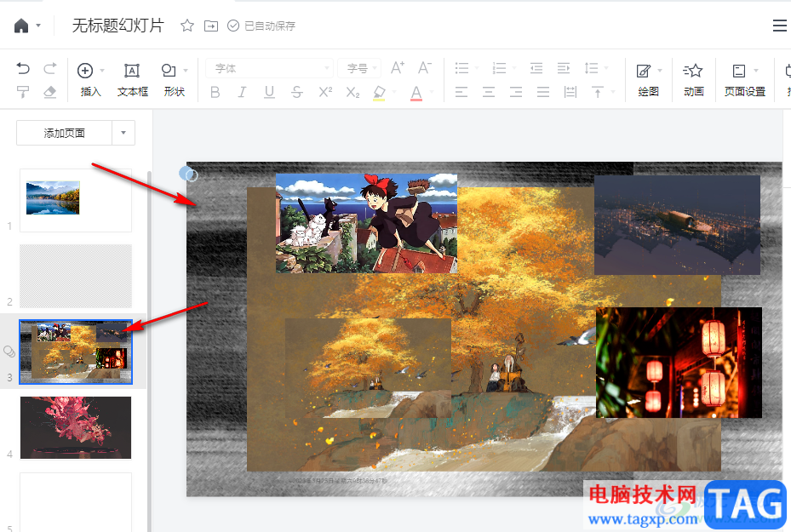
Task: Open font color dropdown arrow
Action: click(432, 92)
